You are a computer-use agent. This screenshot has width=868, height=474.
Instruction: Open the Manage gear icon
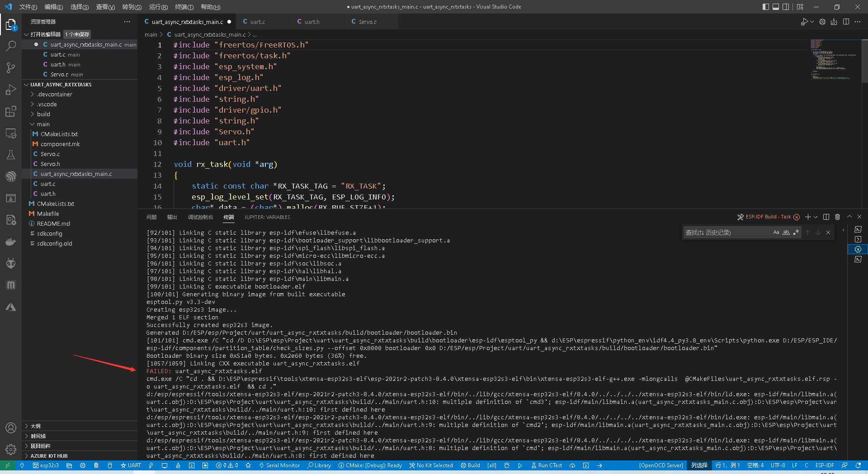tap(11, 449)
